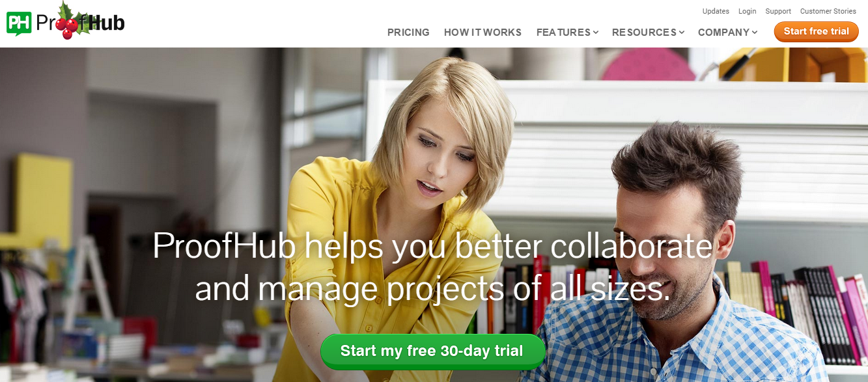The width and height of the screenshot is (868, 382).
Task: Open the Pricing page
Action: pos(408,33)
